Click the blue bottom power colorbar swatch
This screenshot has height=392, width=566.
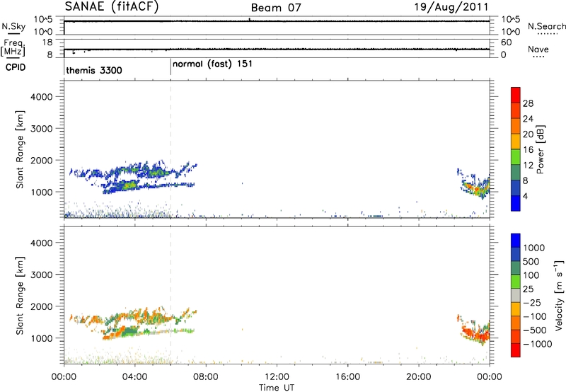516,203
